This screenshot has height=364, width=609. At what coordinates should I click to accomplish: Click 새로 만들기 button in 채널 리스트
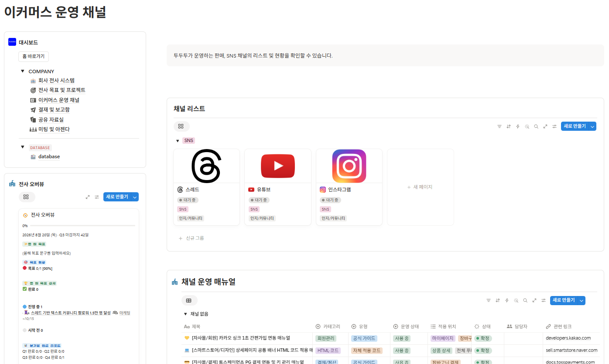pos(575,126)
